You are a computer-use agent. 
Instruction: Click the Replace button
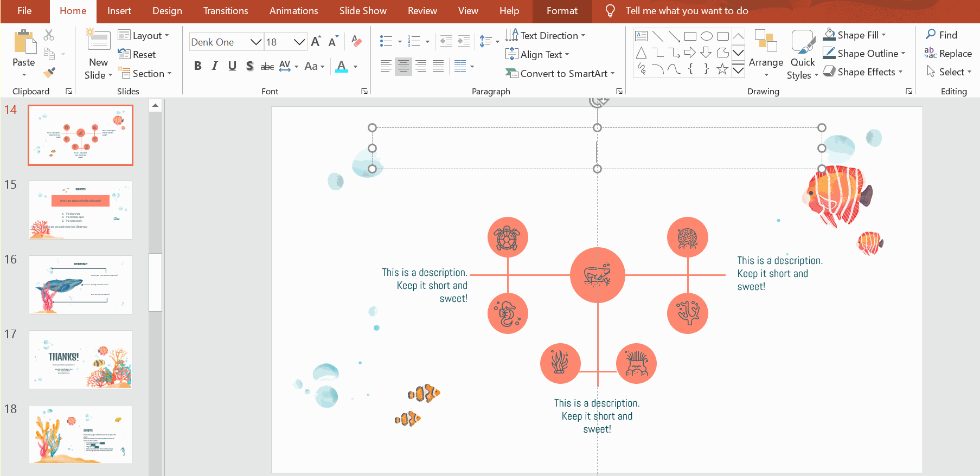point(948,54)
